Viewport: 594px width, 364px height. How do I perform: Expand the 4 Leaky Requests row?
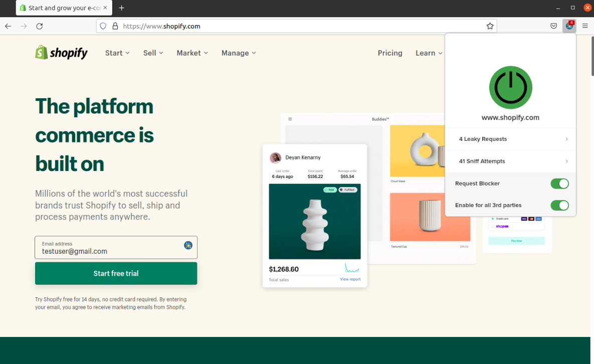(x=510, y=139)
